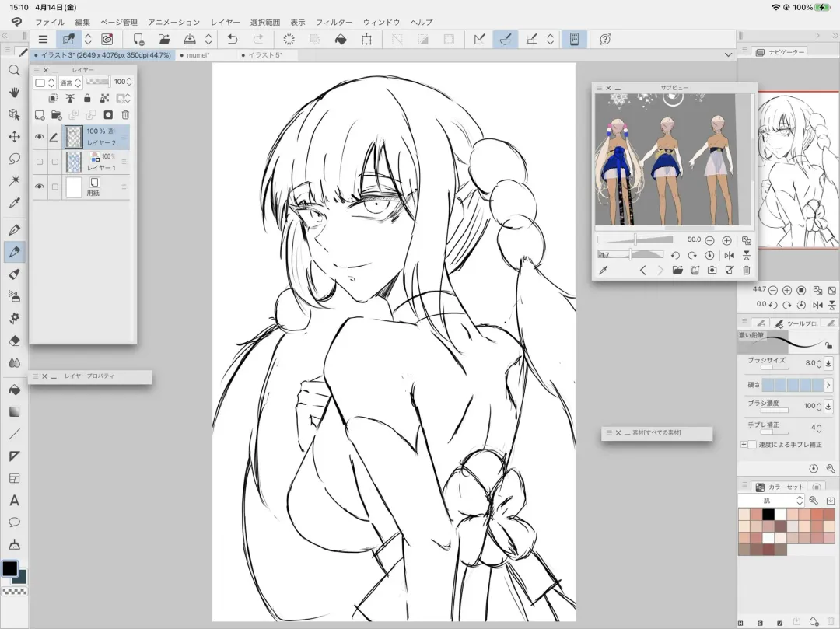Click the trash icon in Sub View panel

747,270
